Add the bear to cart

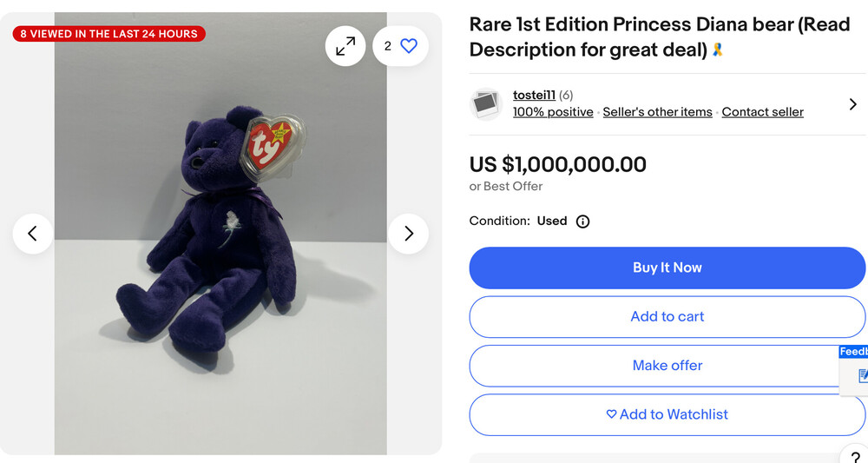click(x=667, y=316)
